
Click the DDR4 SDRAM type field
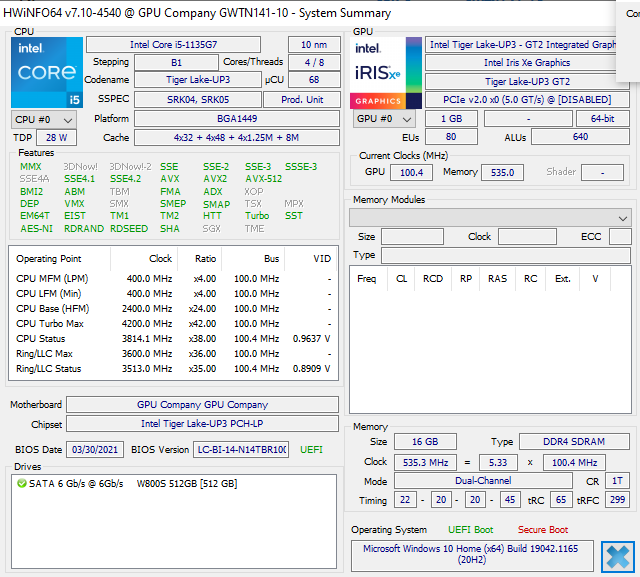coord(574,442)
